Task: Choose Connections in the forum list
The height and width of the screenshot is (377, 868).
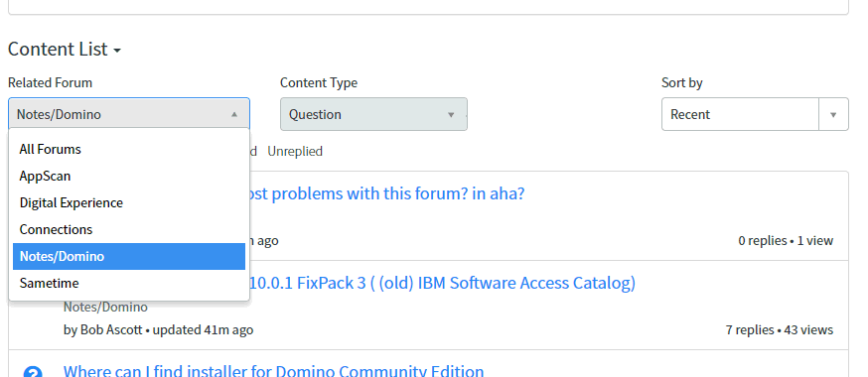Action: pos(129,229)
